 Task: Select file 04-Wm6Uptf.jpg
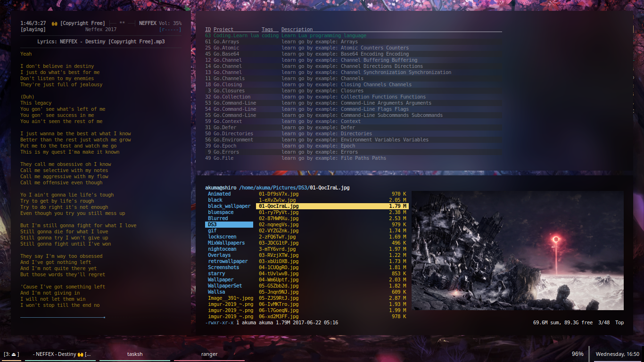pyautogui.click(x=332, y=280)
